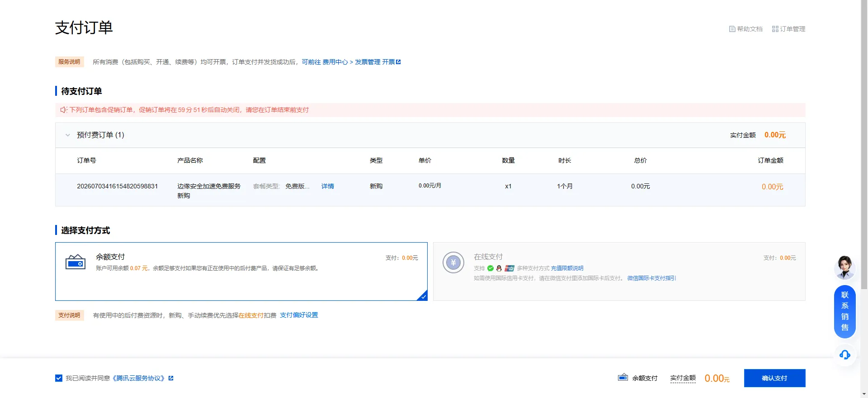The width and height of the screenshot is (868, 398).
Task: Click the vertical page scrollbar
Action: click(x=864, y=145)
